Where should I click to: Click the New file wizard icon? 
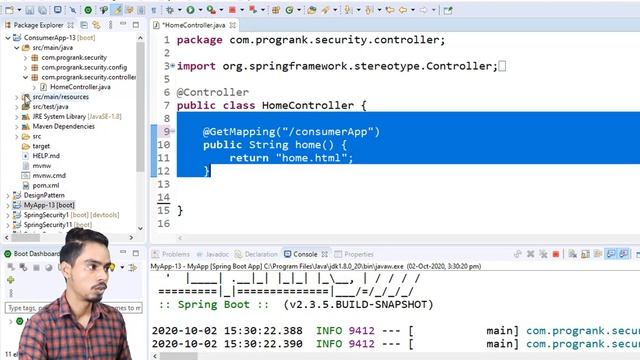coord(9,10)
